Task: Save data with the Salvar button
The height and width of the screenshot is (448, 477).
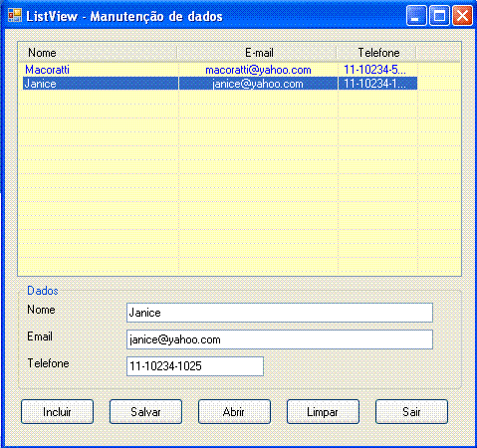Action: (145, 412)
